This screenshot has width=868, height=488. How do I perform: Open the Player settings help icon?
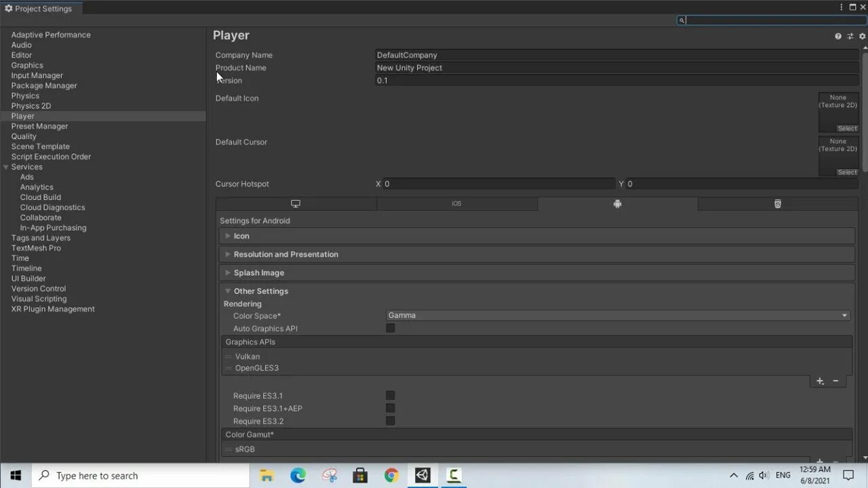click(838, 36)
